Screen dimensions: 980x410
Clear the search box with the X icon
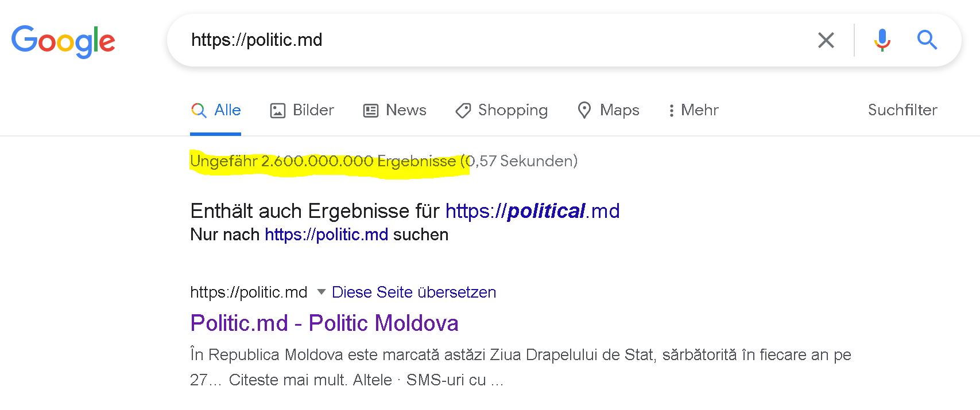point(826,40)
